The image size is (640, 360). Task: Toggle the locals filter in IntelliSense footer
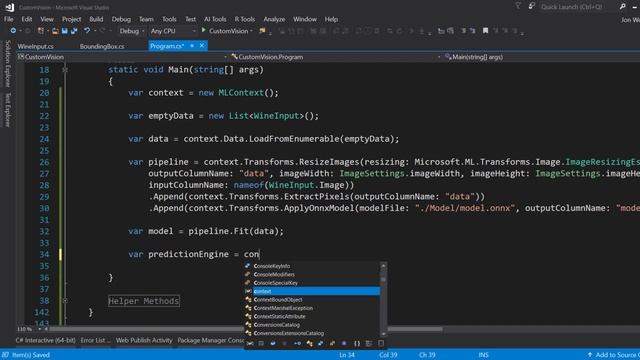click(250, 344)
